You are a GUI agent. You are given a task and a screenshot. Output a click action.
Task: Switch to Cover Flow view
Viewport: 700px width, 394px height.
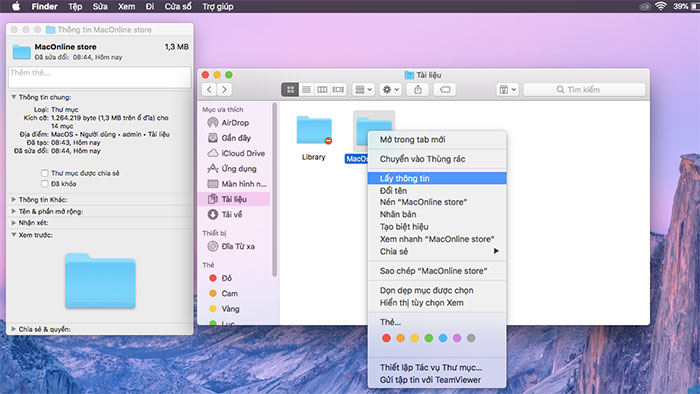[x=338, y=90]
